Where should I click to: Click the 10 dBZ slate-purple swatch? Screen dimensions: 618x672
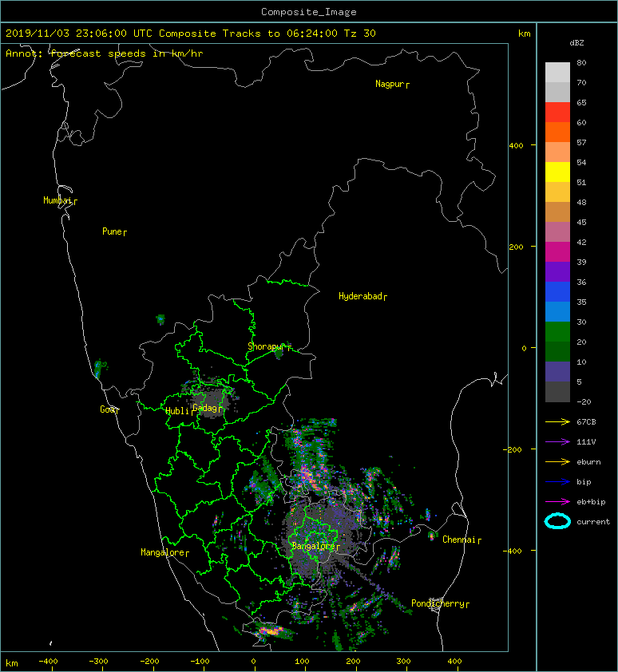[x=557, y=372]
